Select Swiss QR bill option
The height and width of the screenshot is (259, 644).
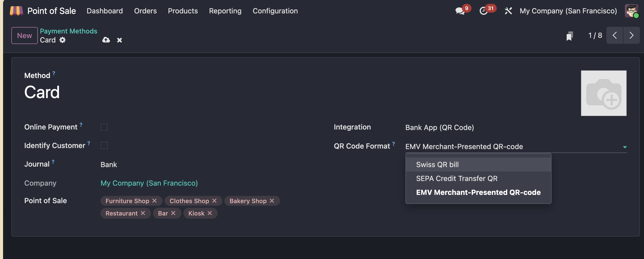click(437, 165)
